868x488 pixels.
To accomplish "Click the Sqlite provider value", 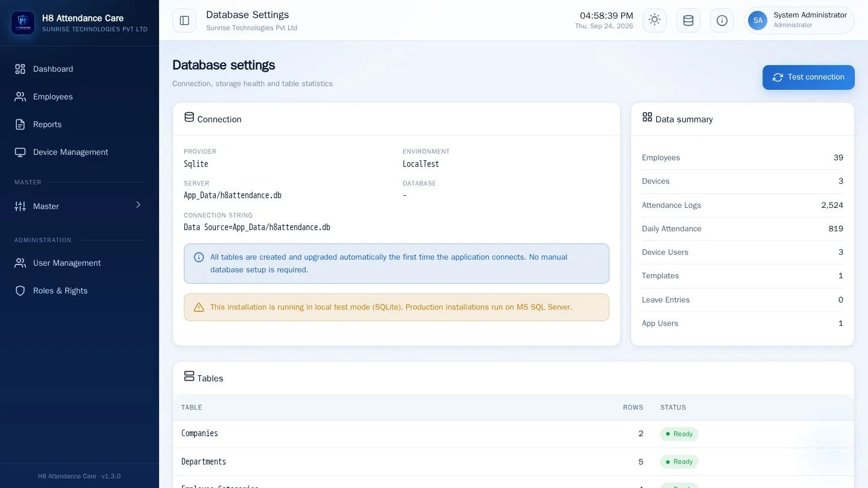I will [196, 164].
